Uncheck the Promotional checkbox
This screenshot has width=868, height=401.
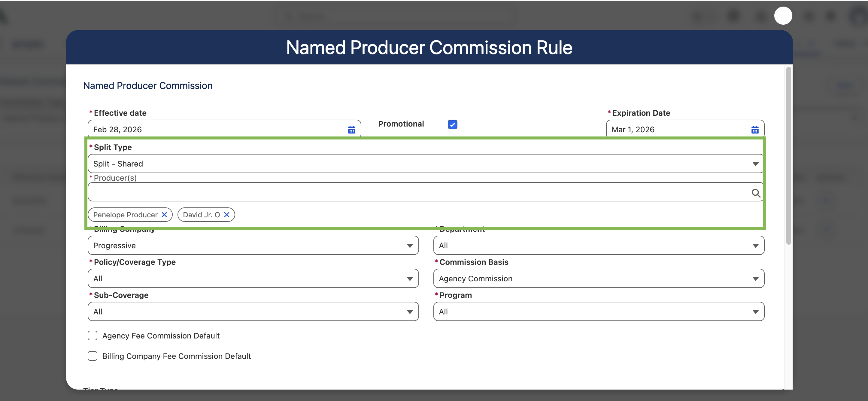point(452,124)
